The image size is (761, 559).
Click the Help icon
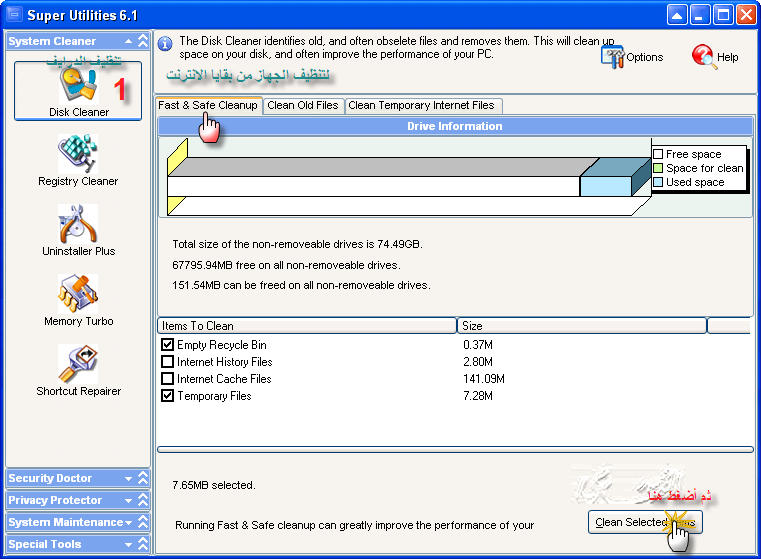click(702, 56)
